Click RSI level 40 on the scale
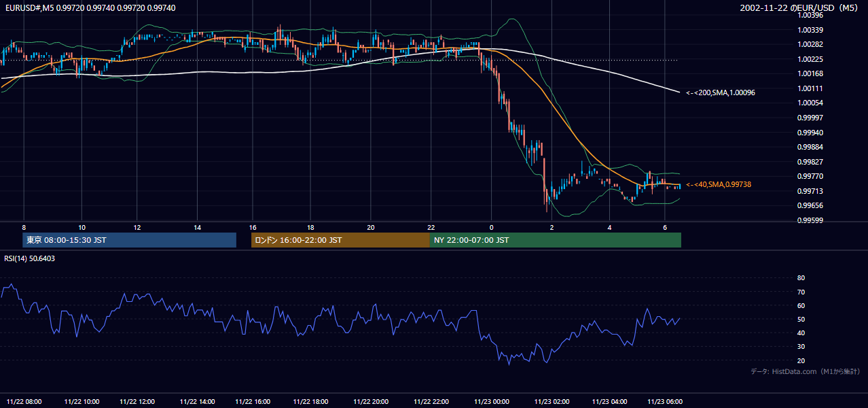868x408 pixels. (x=801, y=333)
